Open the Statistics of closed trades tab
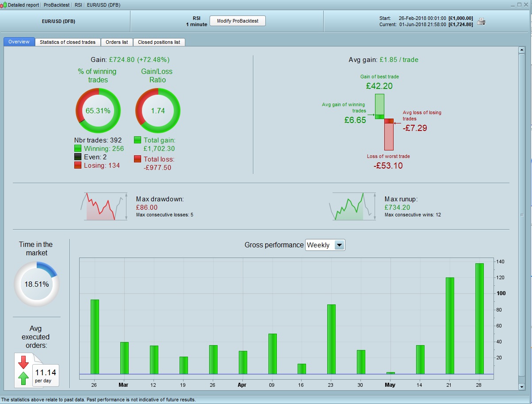Screen dimensions: 532x404 click(x=68, y=42)
